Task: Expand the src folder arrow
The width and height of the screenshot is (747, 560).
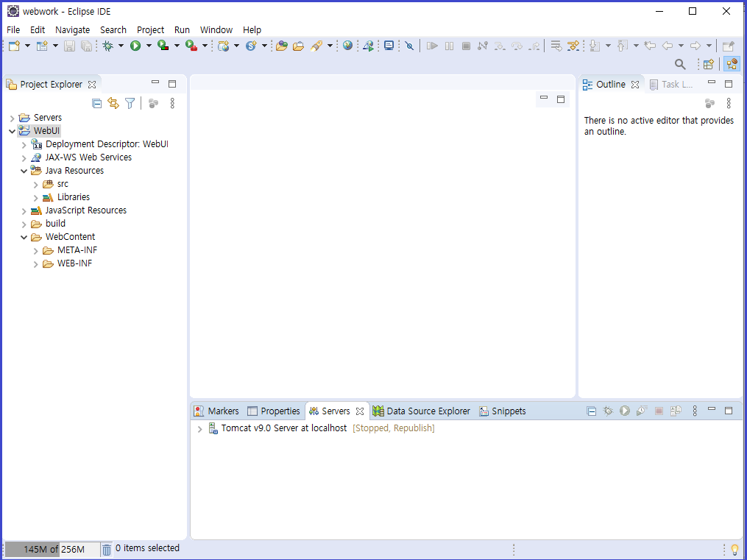Action: 36,184
